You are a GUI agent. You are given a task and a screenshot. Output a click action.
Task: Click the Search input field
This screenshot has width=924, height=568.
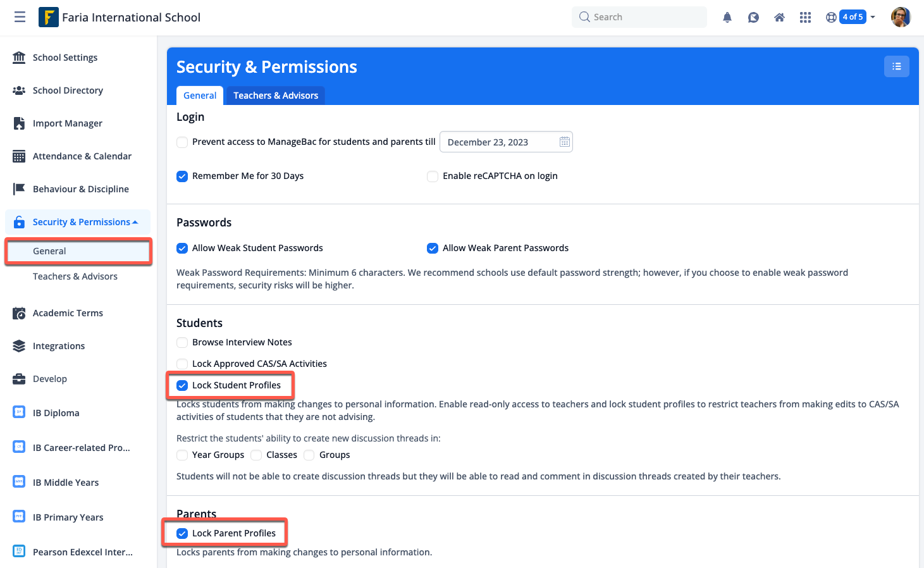[x=639, y=17]
